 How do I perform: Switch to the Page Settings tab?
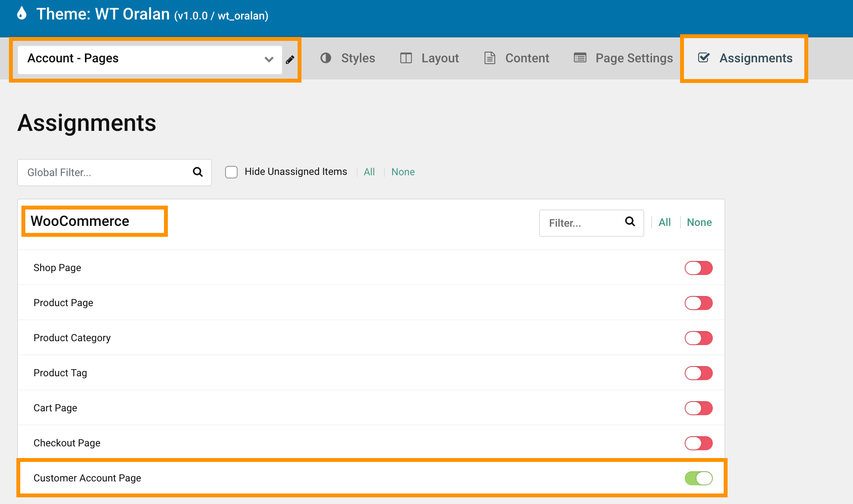[x=634, y=58]
